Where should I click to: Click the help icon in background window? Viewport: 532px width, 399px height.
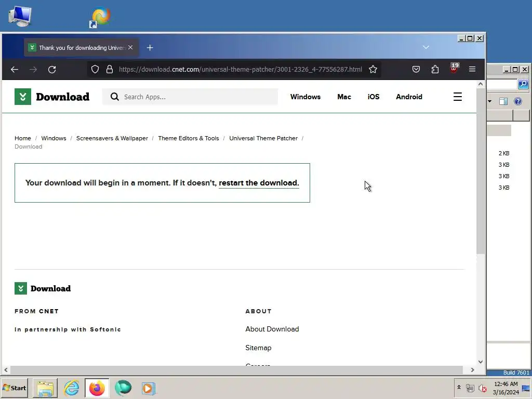point(518,101)
